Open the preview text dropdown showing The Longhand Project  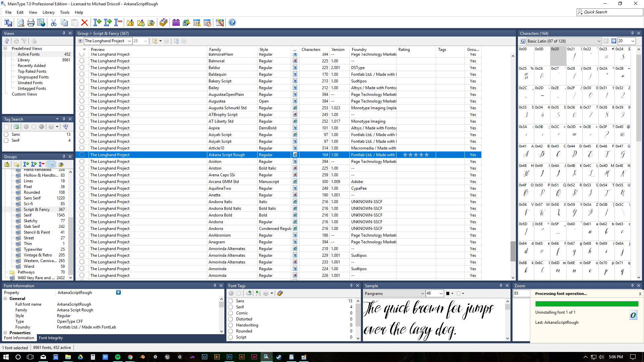click(x=129, y=41)
